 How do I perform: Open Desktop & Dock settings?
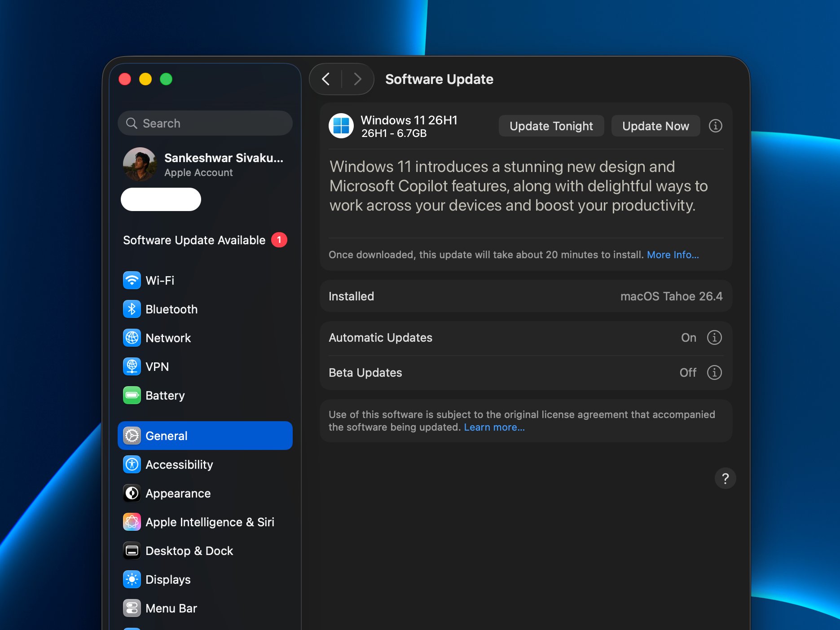click(189, 551)
